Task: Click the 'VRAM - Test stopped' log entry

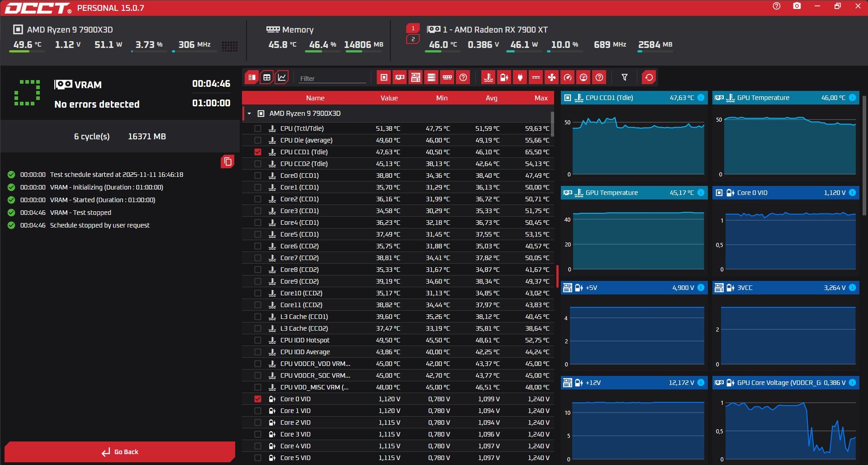Action: (x=81, y=213)
